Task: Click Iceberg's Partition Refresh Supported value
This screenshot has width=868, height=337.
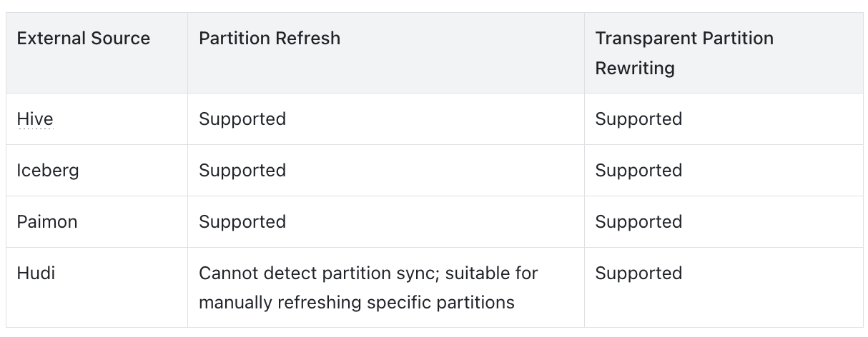Action: coord(242,171)
